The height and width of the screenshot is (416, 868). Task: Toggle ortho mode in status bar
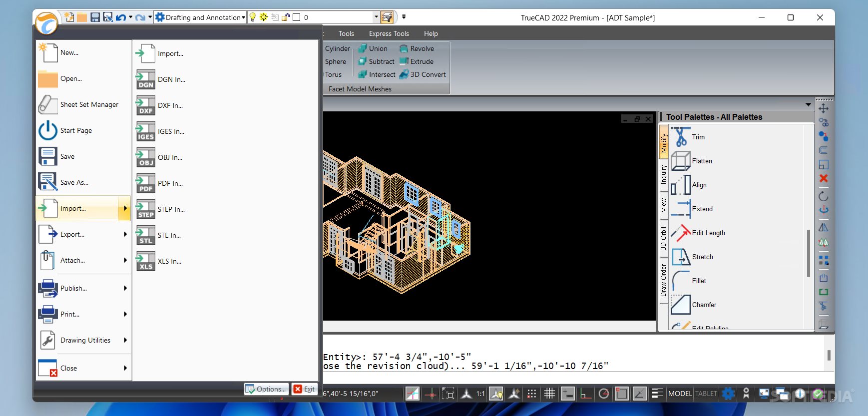585,394
